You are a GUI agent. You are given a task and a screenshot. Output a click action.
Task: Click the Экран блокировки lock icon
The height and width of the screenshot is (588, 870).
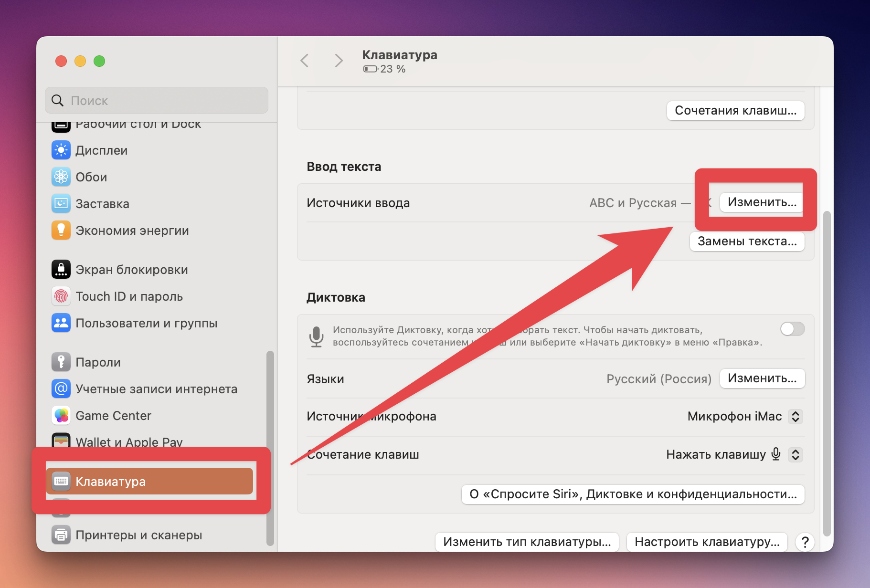(61, 270)
